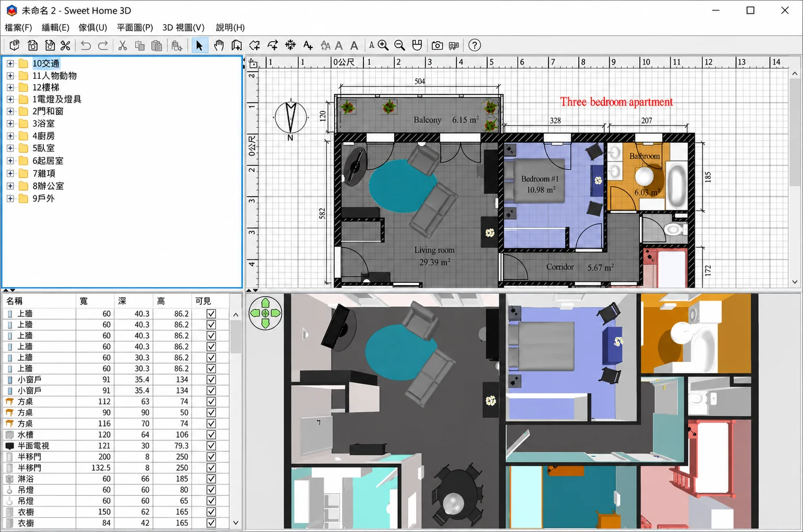Open help with the question mark icon
This screenshot has width=803, height=532.
[x=475, y=45]
